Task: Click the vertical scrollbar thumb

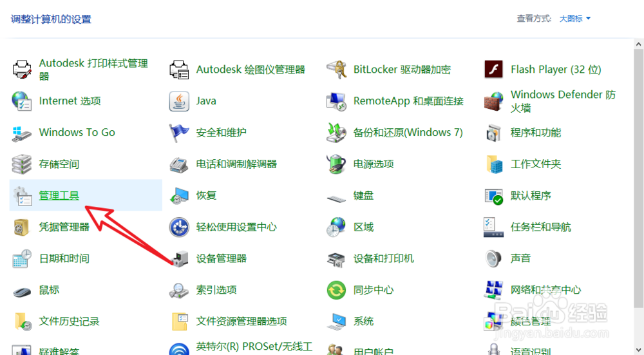Action: (x=638, y=178)
